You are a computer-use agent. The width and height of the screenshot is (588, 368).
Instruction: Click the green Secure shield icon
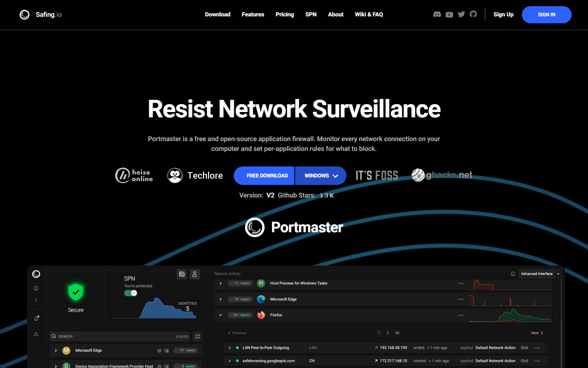click(x=76, y=292)
